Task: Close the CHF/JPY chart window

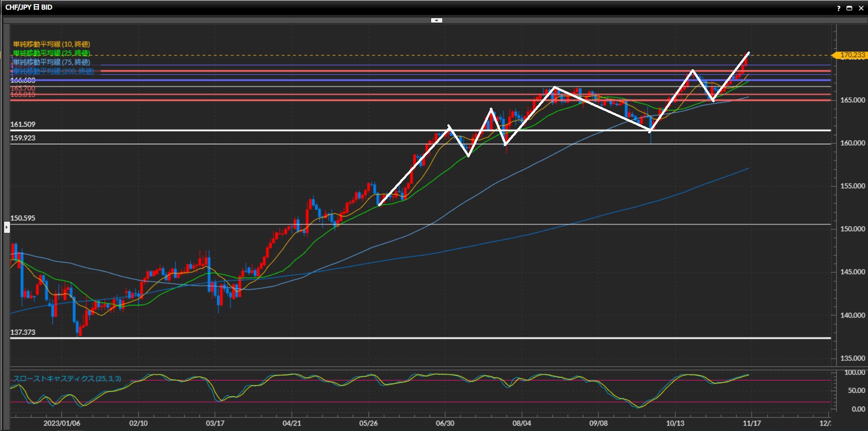Action: [861, 8]
